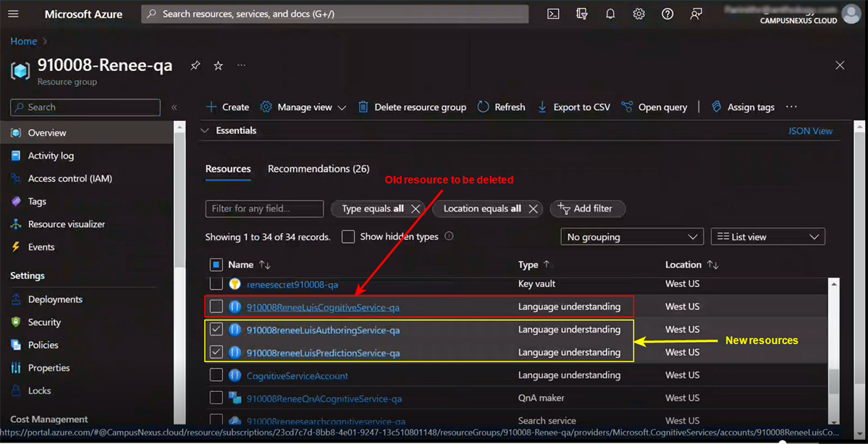The width and height of the screenshot is (868, 444).
Task: Uncheck the 910008reneeLuisAuthoringService-qa checkbox
Action: pos(215,329)
